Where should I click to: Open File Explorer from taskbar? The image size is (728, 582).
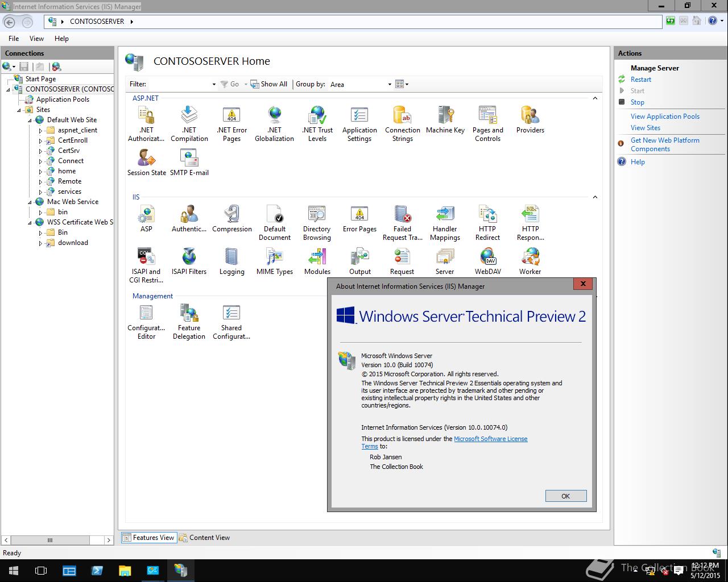125,571
